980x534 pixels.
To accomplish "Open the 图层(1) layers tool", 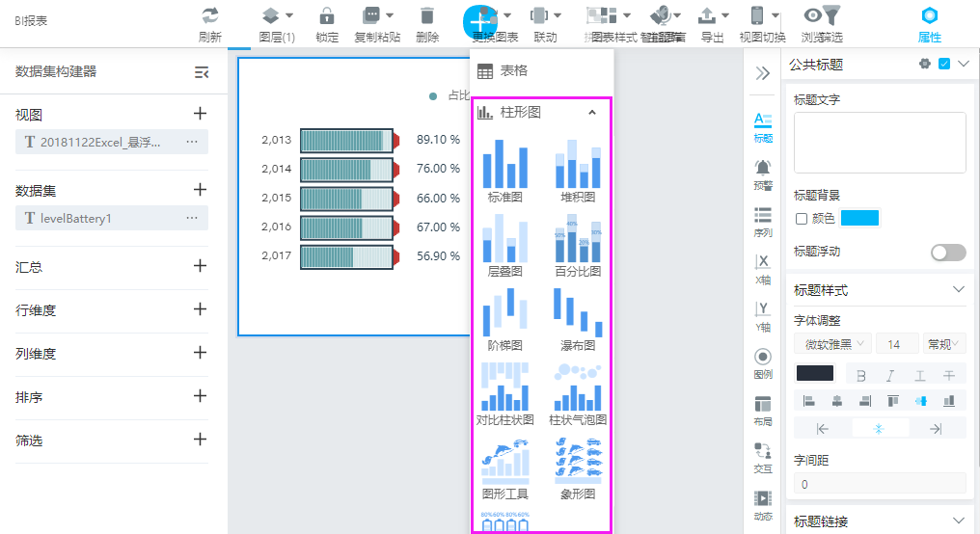I will 271,15.
